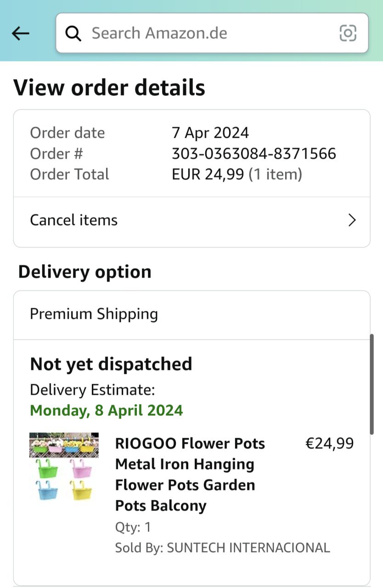The image size is (383, 588).
Task: Click the order date 7 Apr 2024
Action: pyautogui.click(x=210, y=133)
